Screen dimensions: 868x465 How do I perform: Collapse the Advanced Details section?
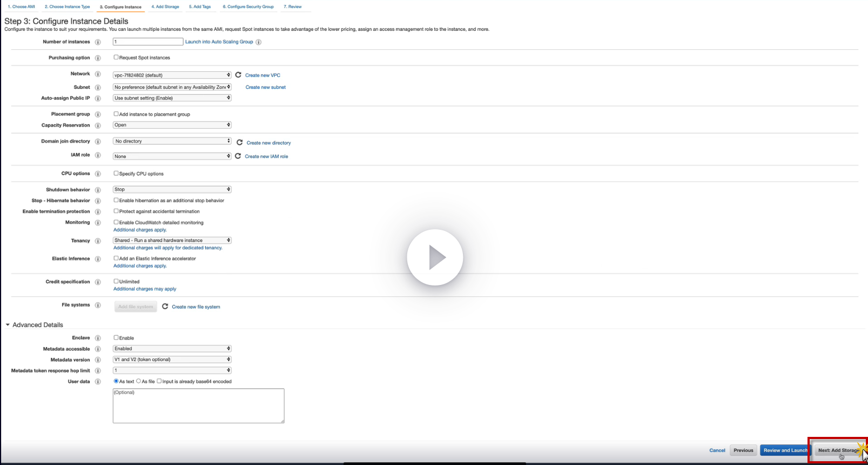(8, 325)
